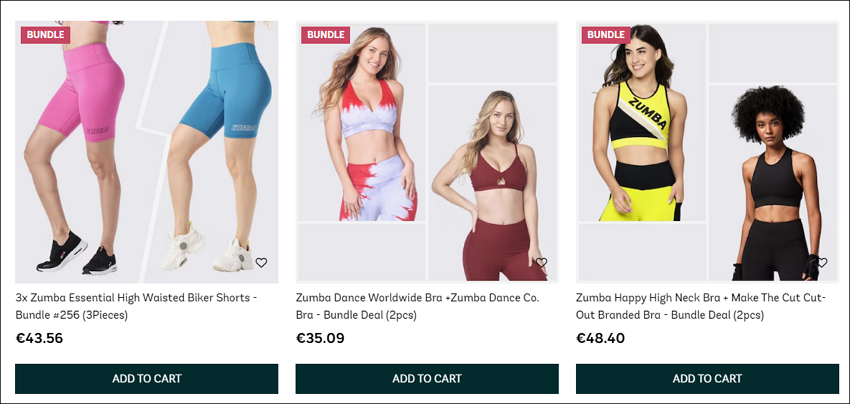This screenshot has width=850, height=404.
Task: Add €48.40 bra bundle to cart
Action: coord(707,379)
